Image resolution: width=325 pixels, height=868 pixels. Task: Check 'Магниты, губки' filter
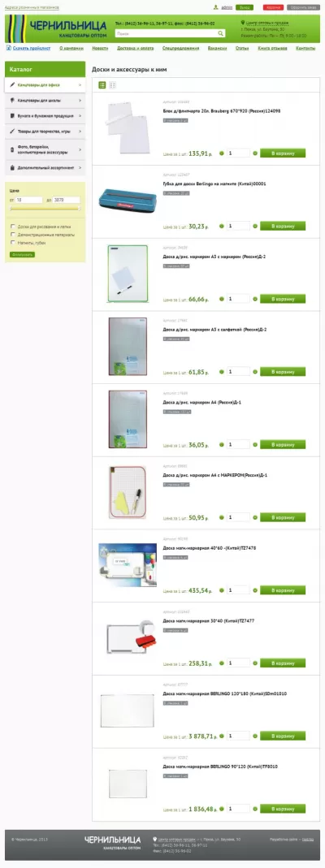point(12,243)
